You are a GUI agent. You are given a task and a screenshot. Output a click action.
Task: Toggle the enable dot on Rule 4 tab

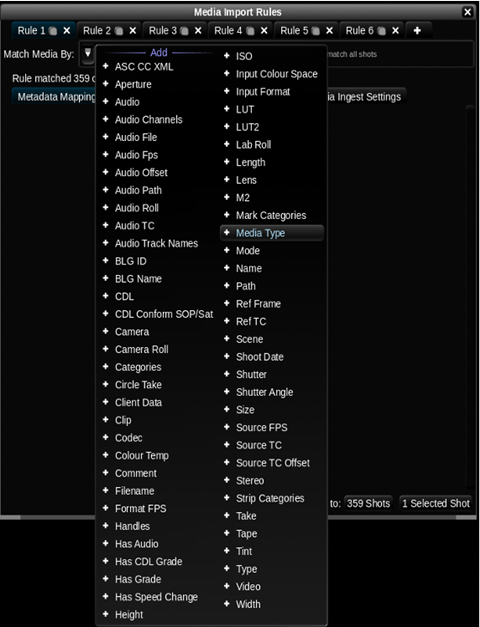coord(250,31)
